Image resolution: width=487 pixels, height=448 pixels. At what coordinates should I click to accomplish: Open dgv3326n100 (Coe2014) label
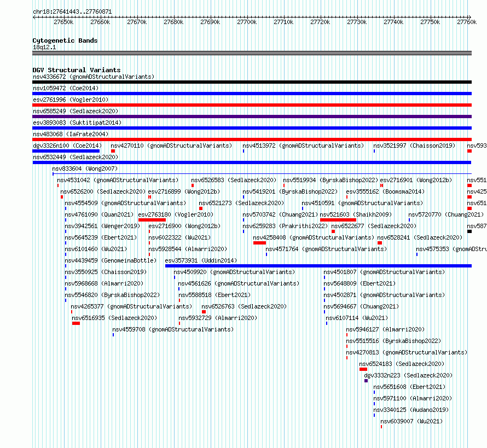[67, 146]
